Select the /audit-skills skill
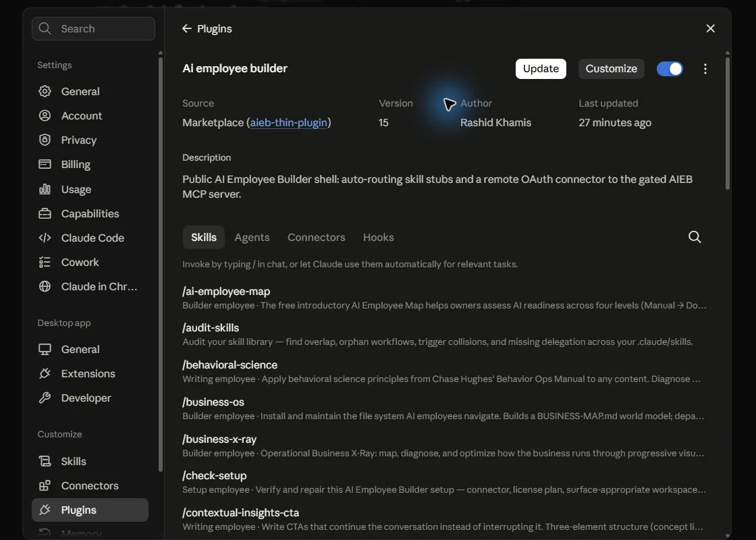This screenshot has width=756, height=540. (x=444, y=334)
